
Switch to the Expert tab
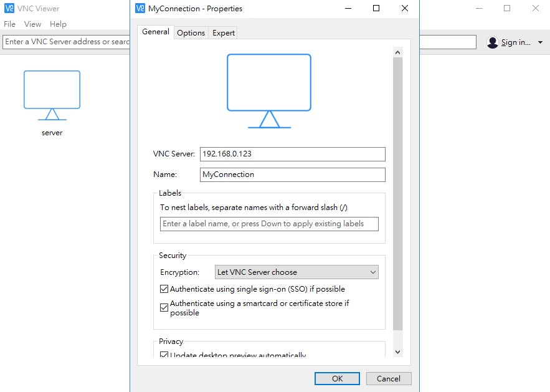click(x=223, y=32)
